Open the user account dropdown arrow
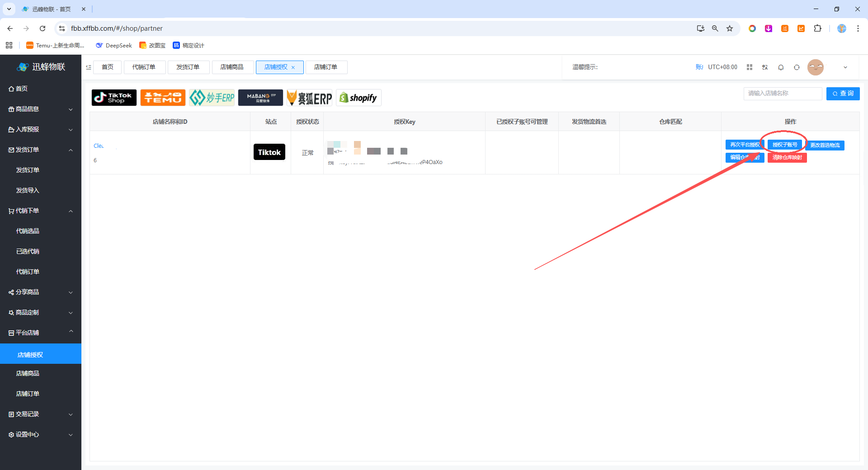Screen dimensions: 868x470 pos(845,67)
